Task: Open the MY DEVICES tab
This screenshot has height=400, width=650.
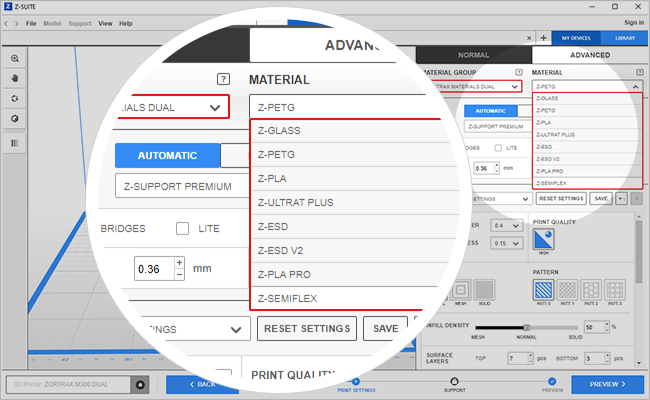Action: tap(576, 38)
